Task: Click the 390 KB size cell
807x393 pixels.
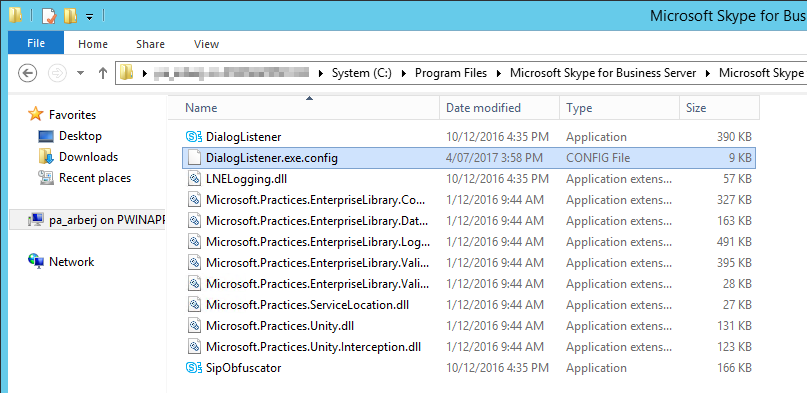Action: 734,137
